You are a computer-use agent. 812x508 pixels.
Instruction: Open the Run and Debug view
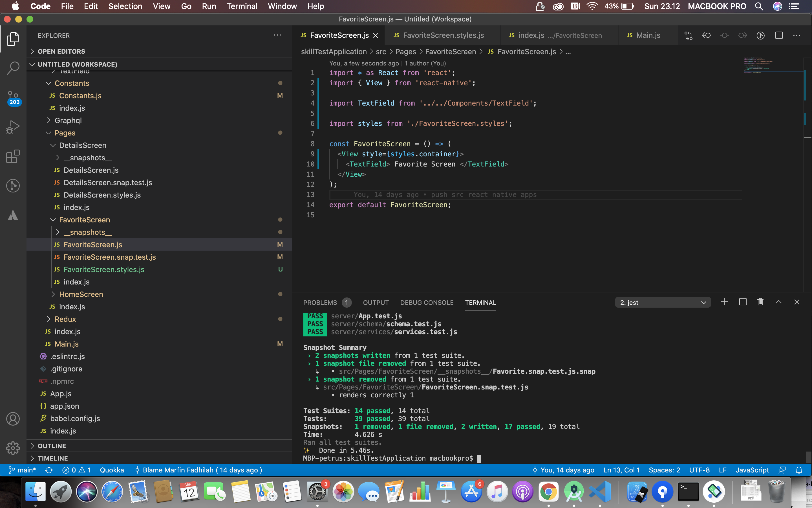click(13, 127)
